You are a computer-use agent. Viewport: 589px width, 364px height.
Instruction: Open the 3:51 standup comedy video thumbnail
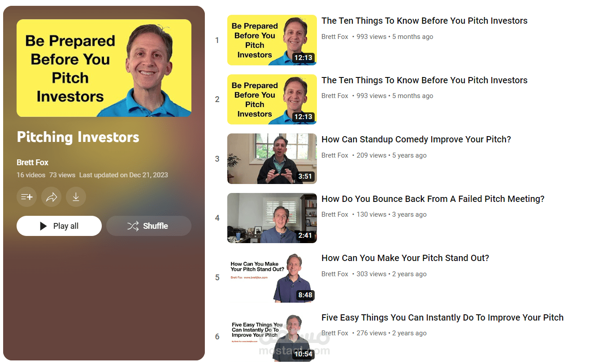tap(272, 158)
